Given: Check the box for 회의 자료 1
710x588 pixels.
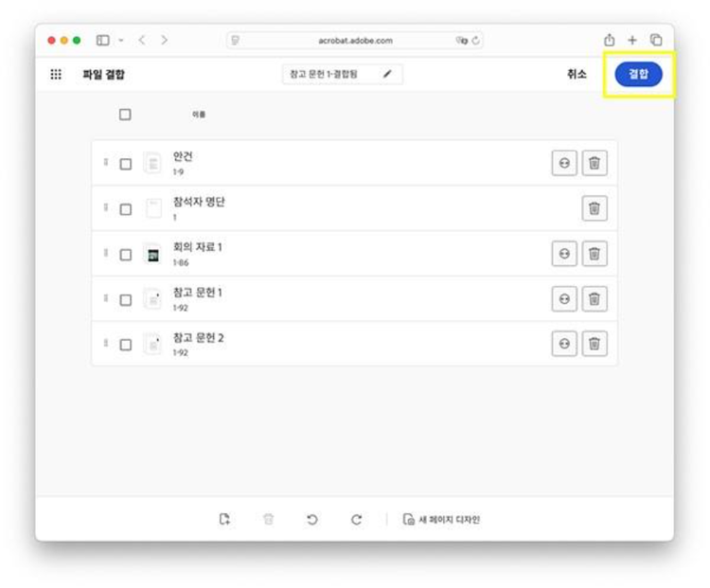Looking at the screenshot, I should pos(125,254).
